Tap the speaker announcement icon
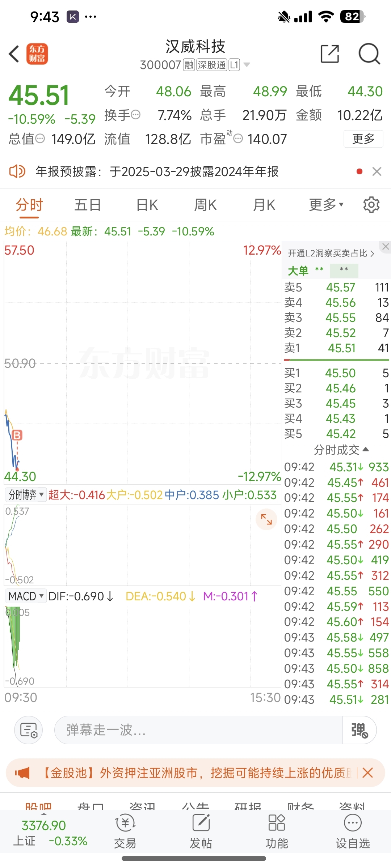The image size is (391, 868). [17, 171]
